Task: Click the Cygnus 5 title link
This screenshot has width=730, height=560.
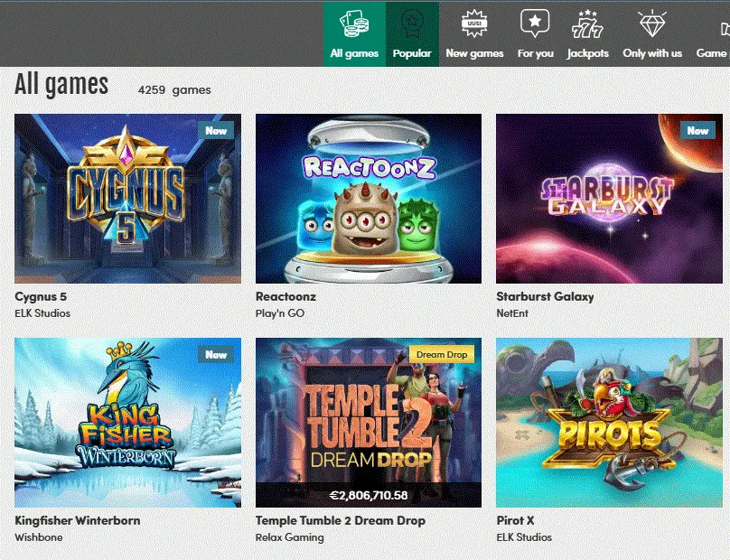Action: pos(41,296)
